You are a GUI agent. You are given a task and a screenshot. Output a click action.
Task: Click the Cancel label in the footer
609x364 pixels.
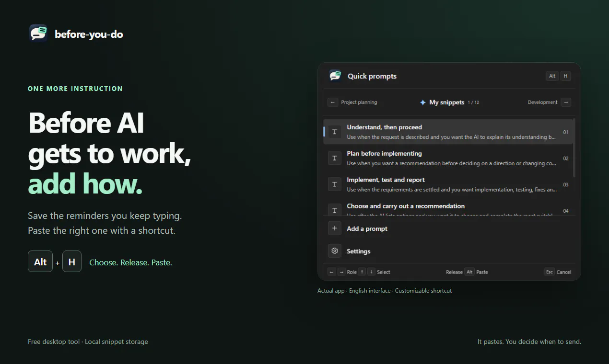[x=564, y=272]
